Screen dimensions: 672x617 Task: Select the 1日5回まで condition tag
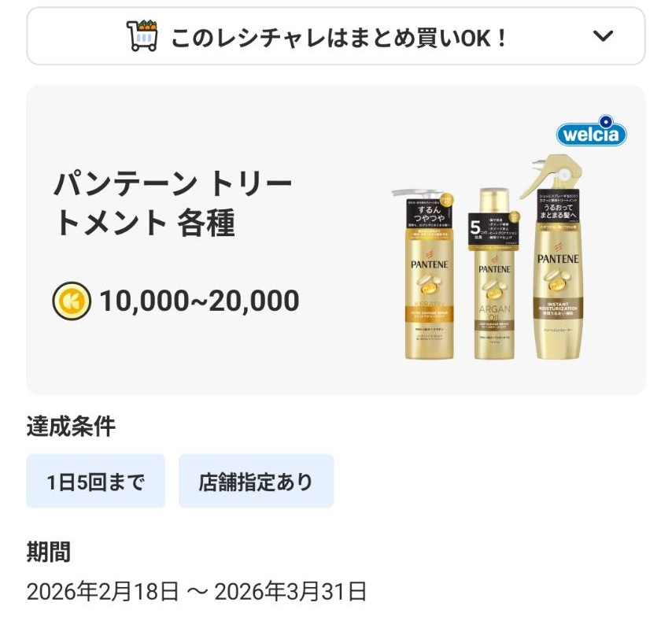(95, 481)
